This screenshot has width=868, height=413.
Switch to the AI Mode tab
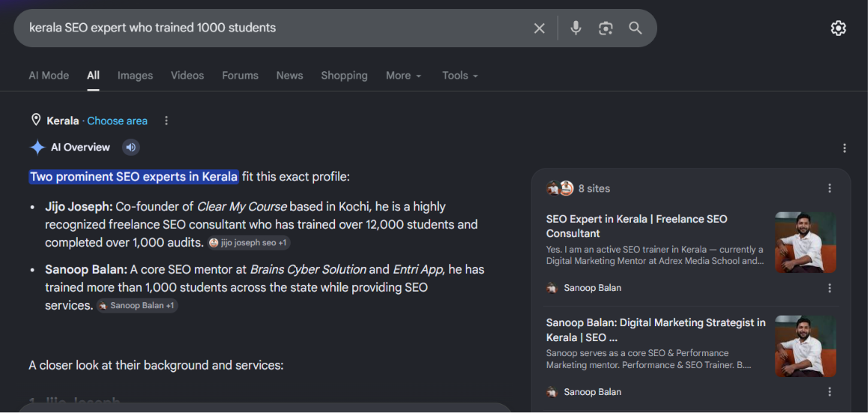(x=49, y=76)
